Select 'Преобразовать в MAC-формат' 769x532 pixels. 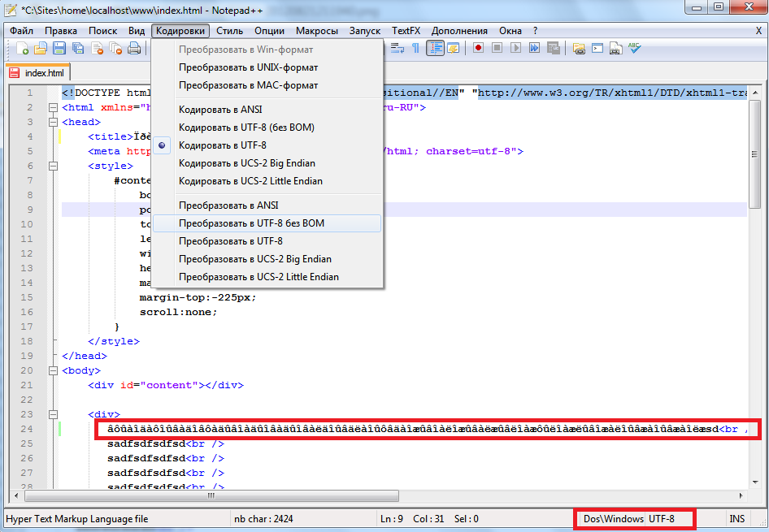click(x=267, y=85)
